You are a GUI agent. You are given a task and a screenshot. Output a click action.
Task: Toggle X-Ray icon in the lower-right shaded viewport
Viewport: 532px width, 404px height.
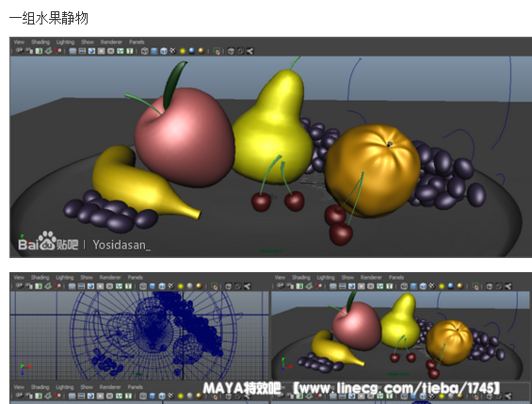pyautogui.click(x=490, y=286)
